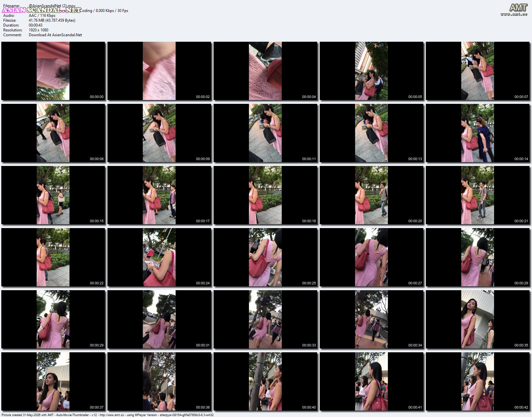Image resolution: width=532 pixels, height=417 pixels.
Task: Open the frame thumbnail at 00:00:31
Action: (x=159, y=319)
